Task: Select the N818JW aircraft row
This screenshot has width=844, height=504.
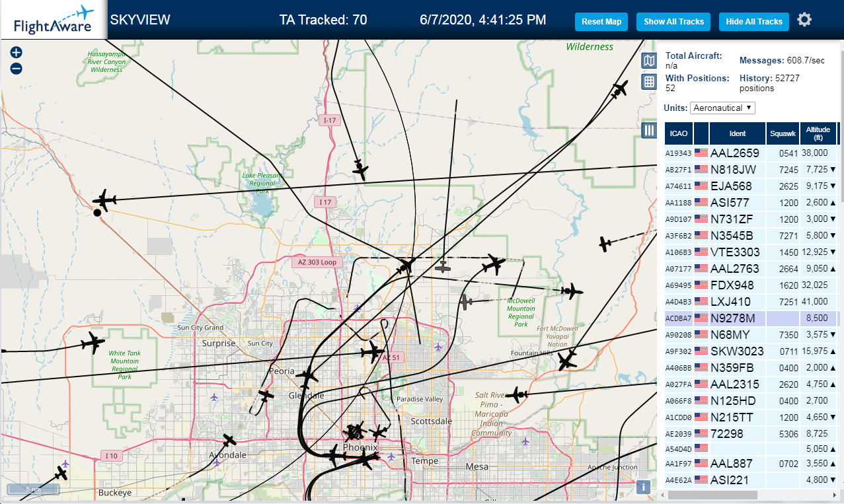Action: point(751,170)
